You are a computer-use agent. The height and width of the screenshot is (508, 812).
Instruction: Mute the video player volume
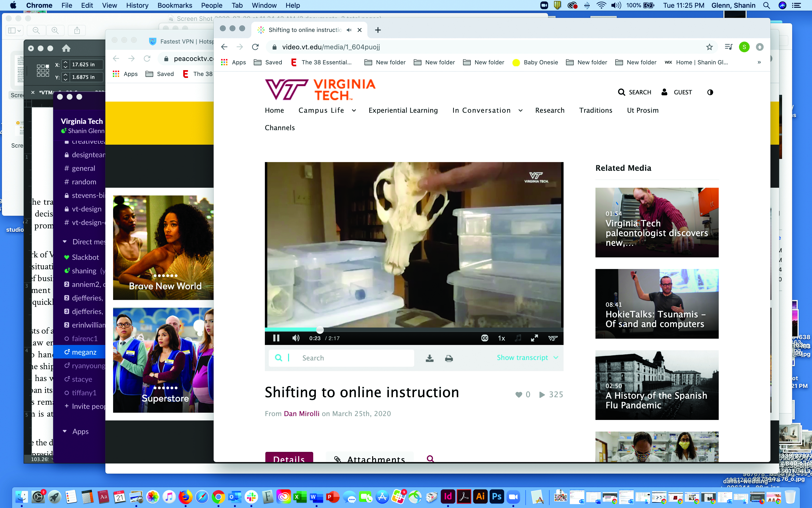(296, 338)
